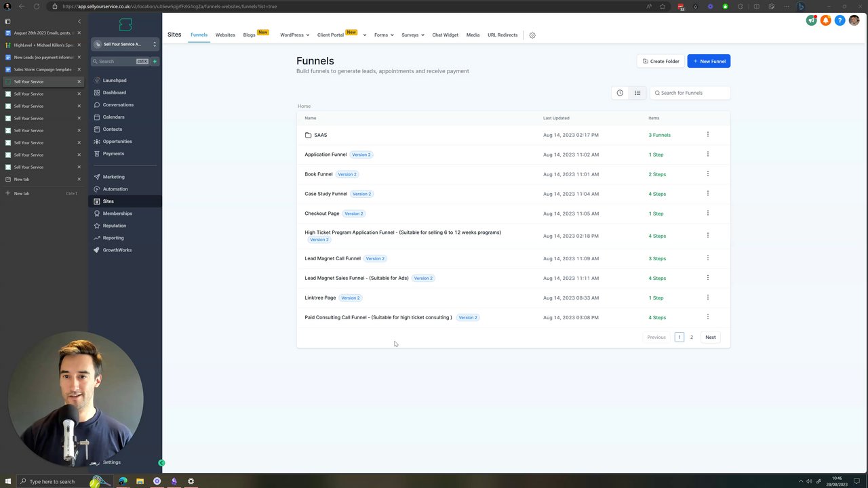Open the orange notifications bell
The height and width of the screenshot is (488, 868).
pos(826,20)
